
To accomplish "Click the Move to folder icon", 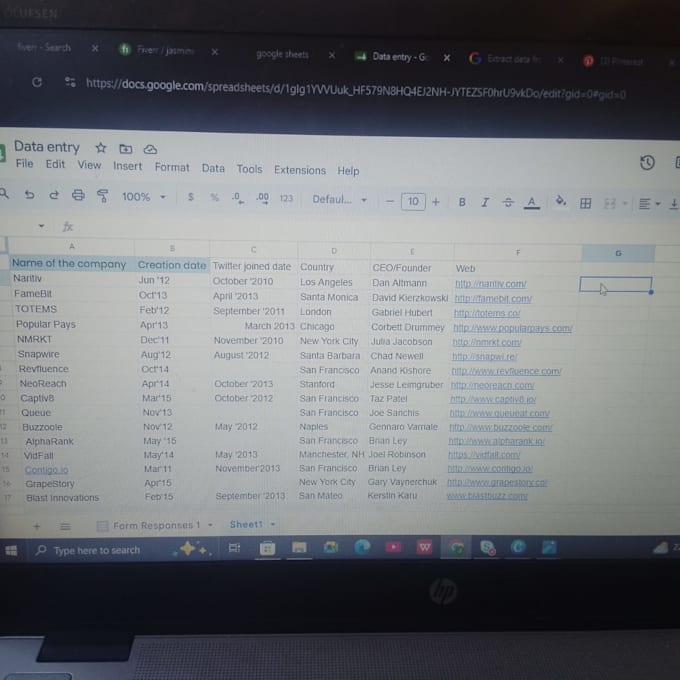I will coord(126,149).
